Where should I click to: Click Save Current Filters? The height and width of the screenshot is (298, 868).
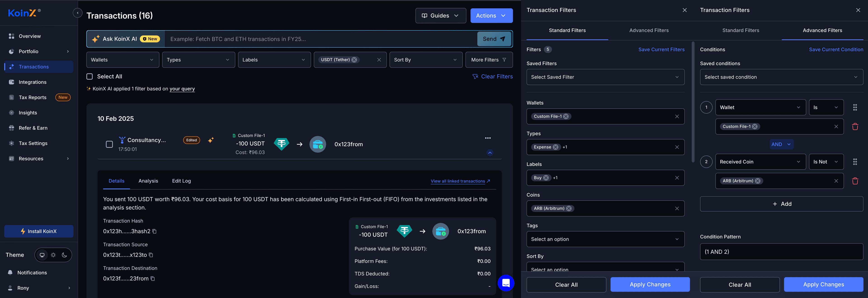click(661, 49)
